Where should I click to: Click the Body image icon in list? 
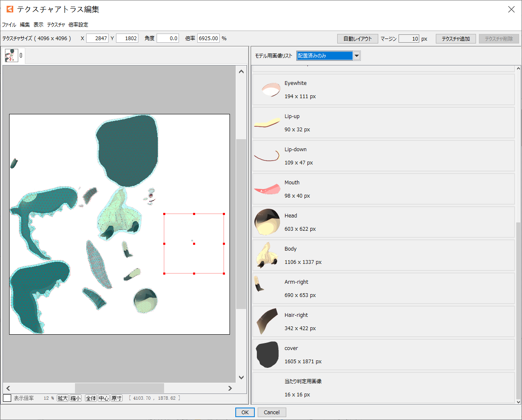[x=267, y=255]
